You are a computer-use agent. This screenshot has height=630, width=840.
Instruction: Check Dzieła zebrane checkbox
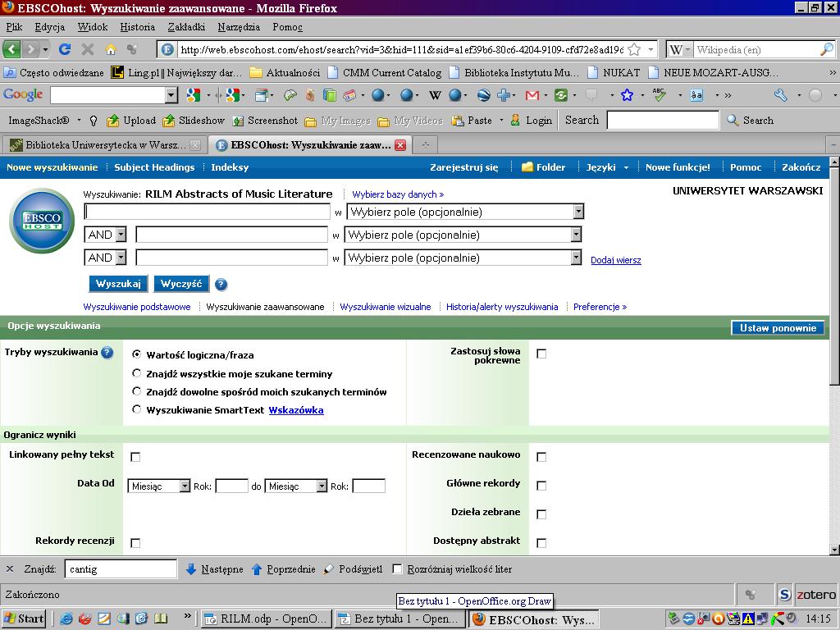click(541, 514)
